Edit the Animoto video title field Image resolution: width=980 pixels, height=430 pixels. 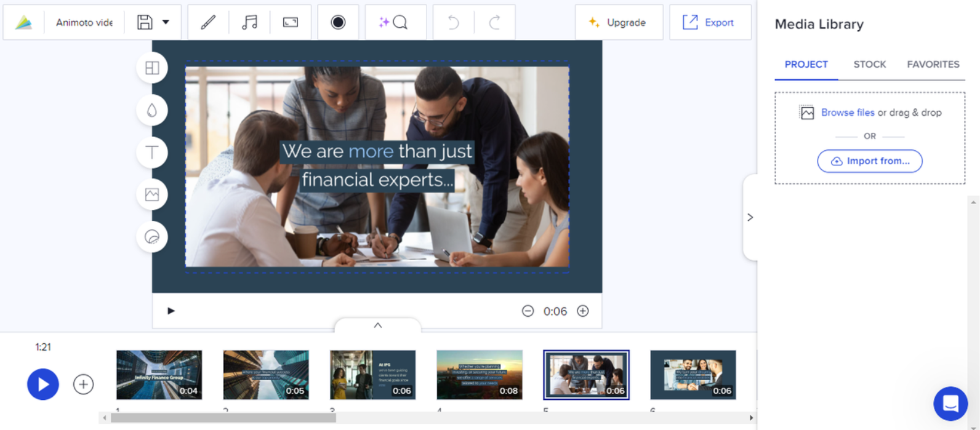point(84,23)
